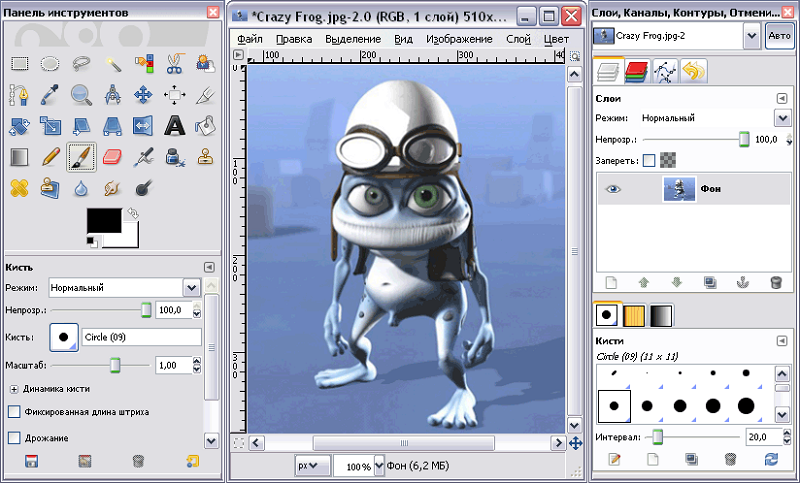Select the Fuzzy Select magic wand tool

pyautogui.click(x=112, y=64)
